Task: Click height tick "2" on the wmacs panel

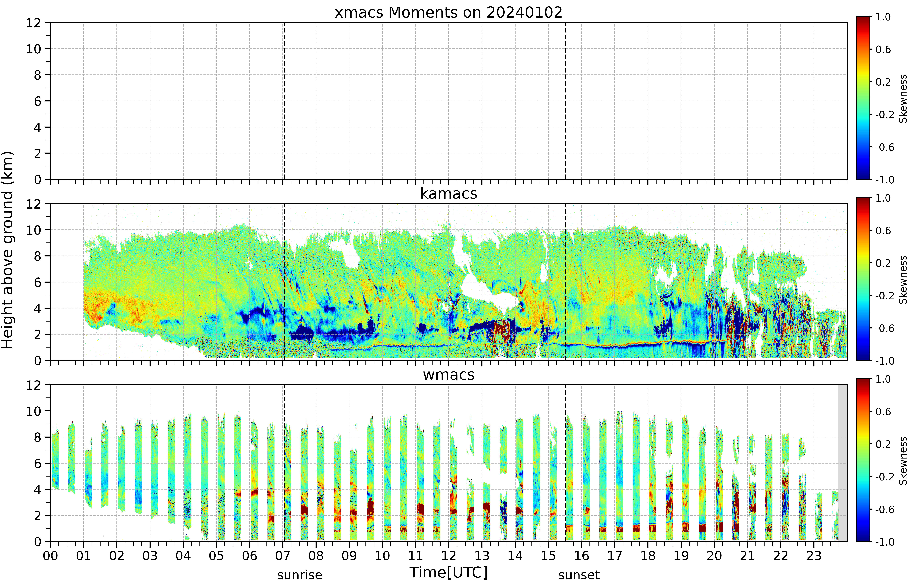Action: click(37, 515)
